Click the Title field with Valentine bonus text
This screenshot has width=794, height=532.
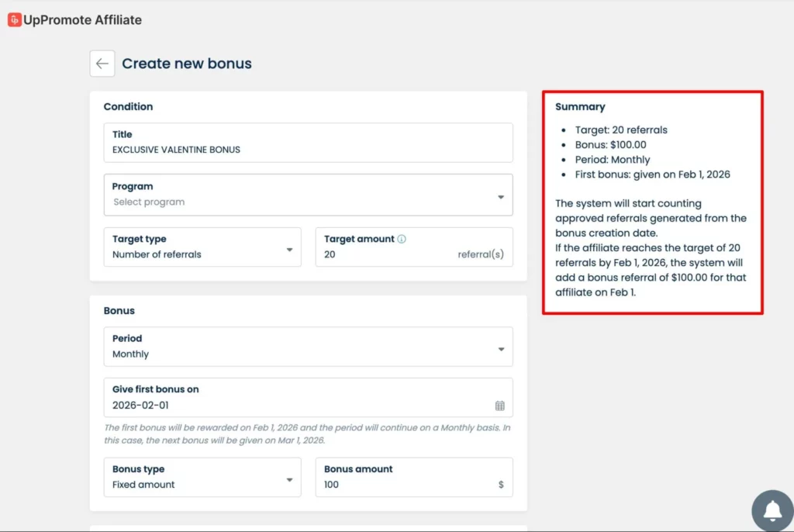point(308,150)
